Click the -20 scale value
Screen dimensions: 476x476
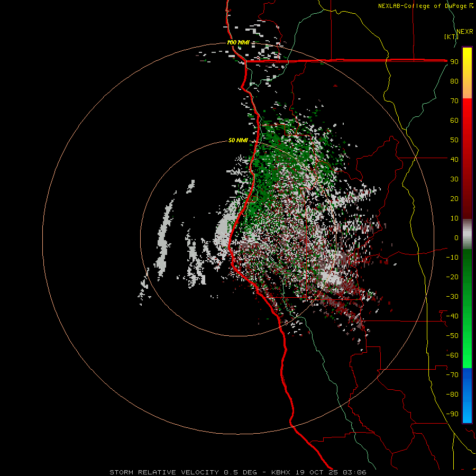click(x=452, y=277)
